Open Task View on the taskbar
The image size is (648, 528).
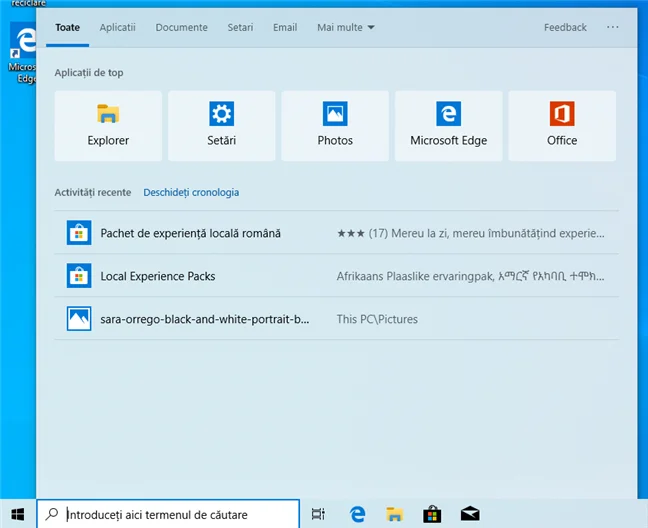(x=318, y=514)
